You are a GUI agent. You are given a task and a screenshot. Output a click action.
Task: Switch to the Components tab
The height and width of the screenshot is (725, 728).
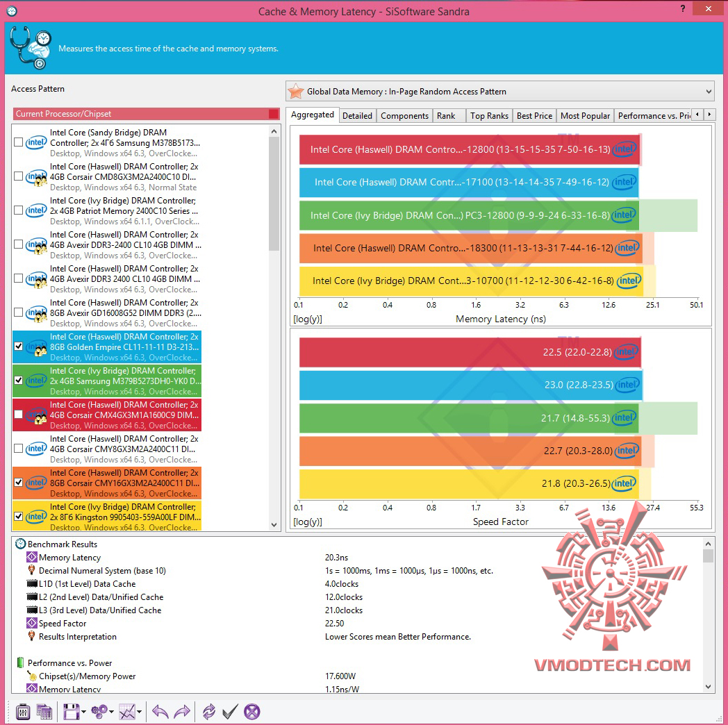[x=404, y=115]
